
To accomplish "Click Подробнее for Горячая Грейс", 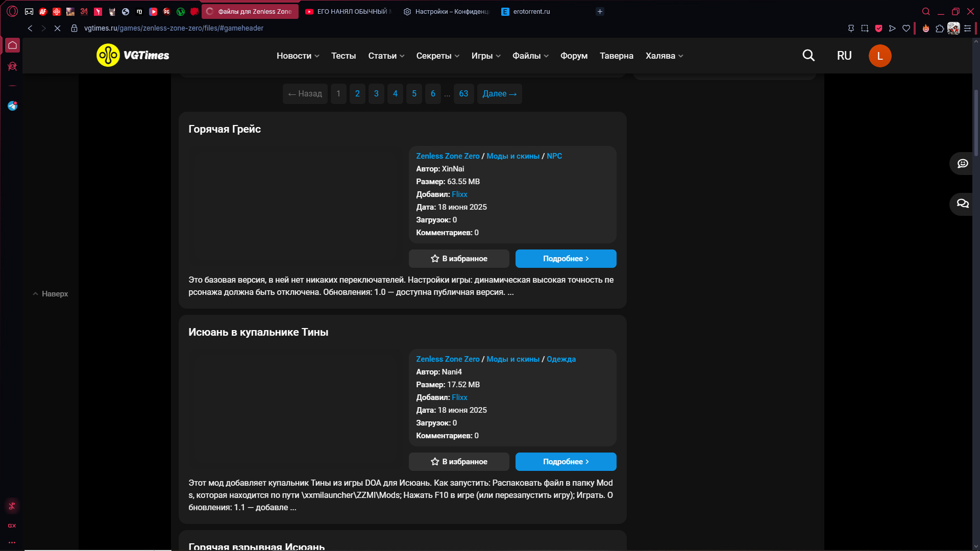I will click(566, 259).
